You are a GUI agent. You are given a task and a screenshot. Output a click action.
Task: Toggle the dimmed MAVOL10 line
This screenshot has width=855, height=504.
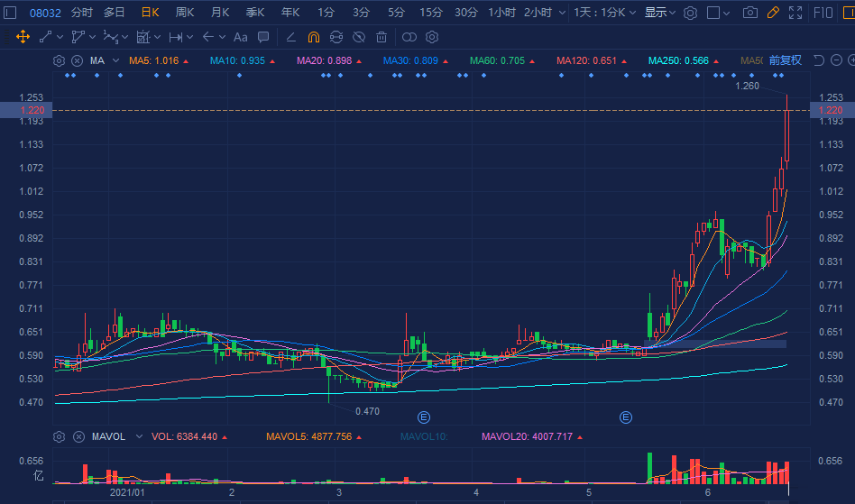point(424,436)
